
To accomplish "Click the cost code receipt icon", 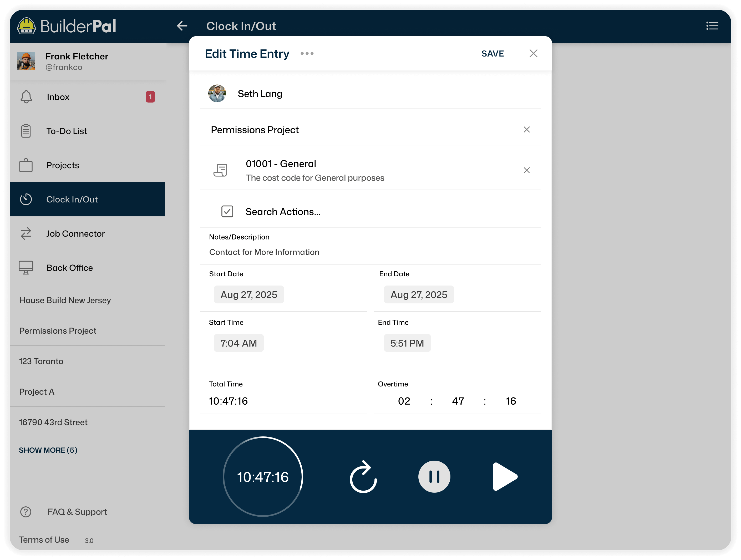I will tap(220, 170).
